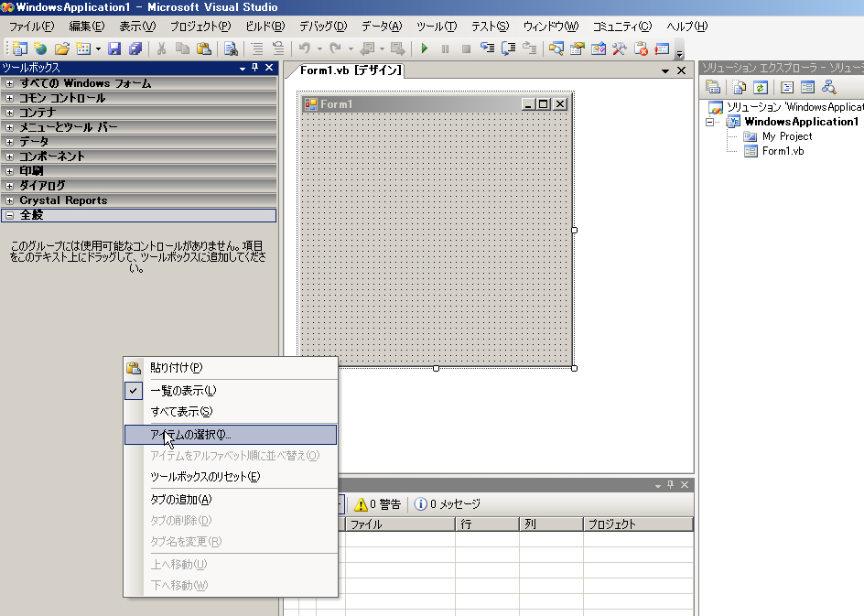The width and height of the screenshot is (864, 616).
Task: Click the Error List toolbar icon
Action: click(x=641, y=49)
